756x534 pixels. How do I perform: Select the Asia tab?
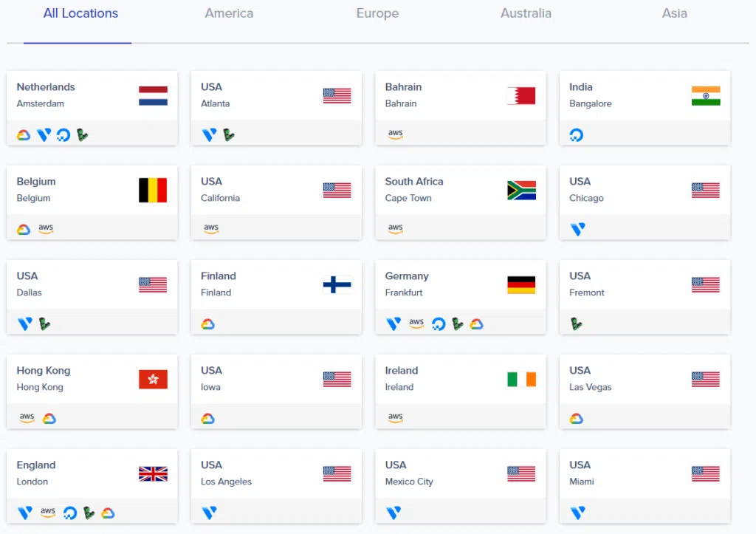coord(675,13)
